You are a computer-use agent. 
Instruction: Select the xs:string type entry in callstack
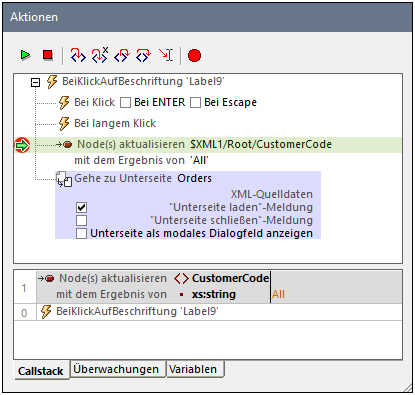(214, 294)
